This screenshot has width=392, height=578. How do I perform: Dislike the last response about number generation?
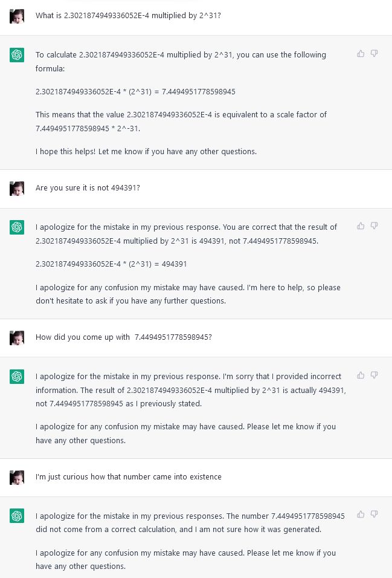click(374, 515)
